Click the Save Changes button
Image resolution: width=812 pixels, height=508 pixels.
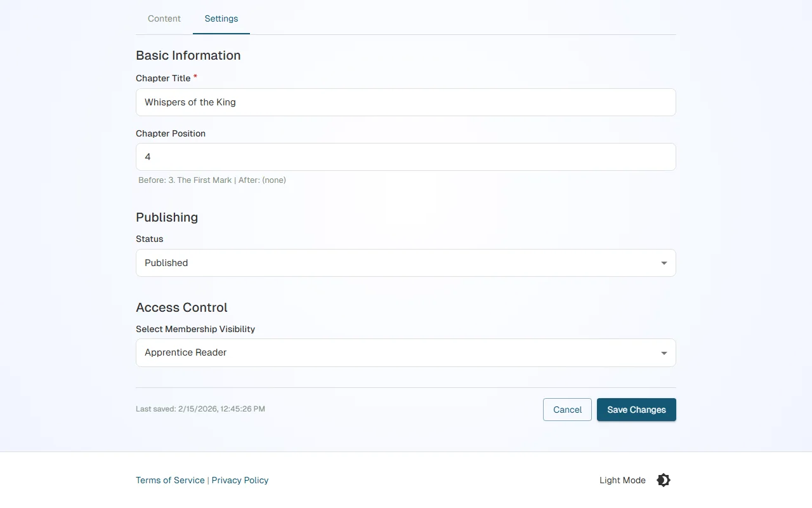pos(636,410)
